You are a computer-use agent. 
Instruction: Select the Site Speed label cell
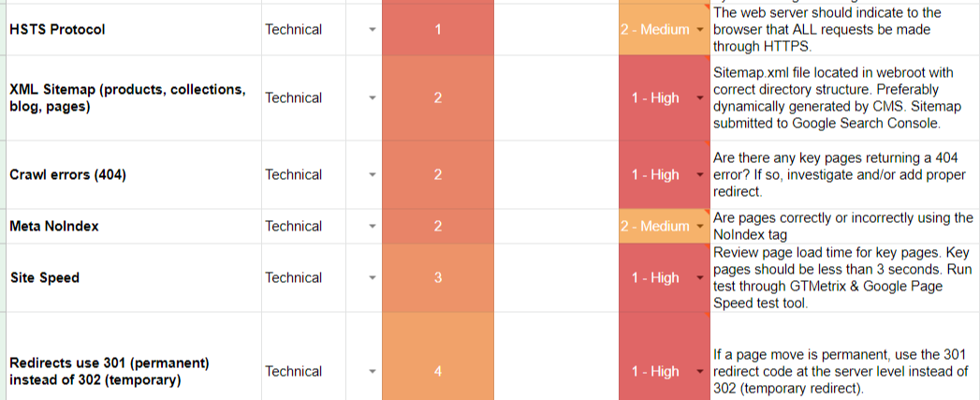coord(131,277)
